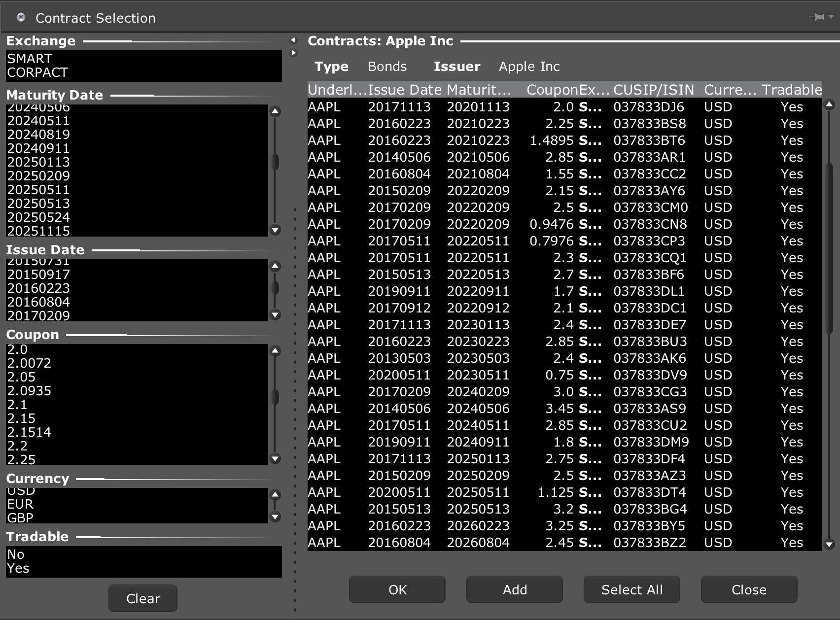Select bond row with CUSIP 037833DM9
Image resolution: width=840 pixels, height=620 pixels.
coord(565,442)
